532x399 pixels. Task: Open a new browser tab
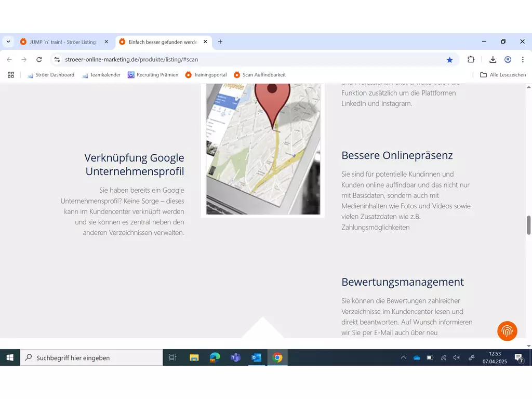pos(220,42)
